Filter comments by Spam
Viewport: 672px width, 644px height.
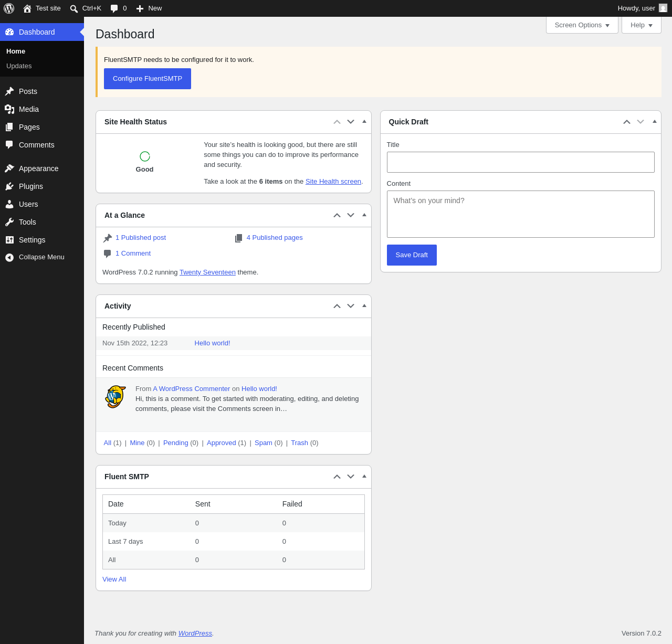(x=264, y=443)
